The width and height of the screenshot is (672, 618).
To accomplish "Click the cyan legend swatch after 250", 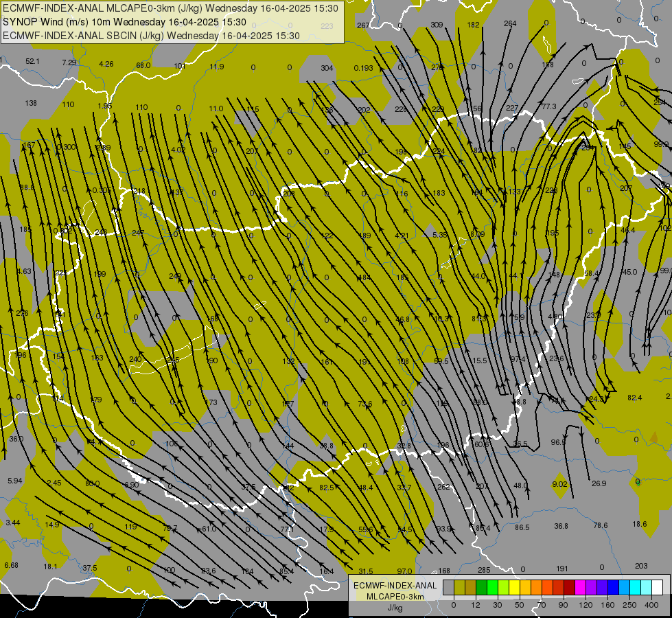I will [x=635, y=587].
